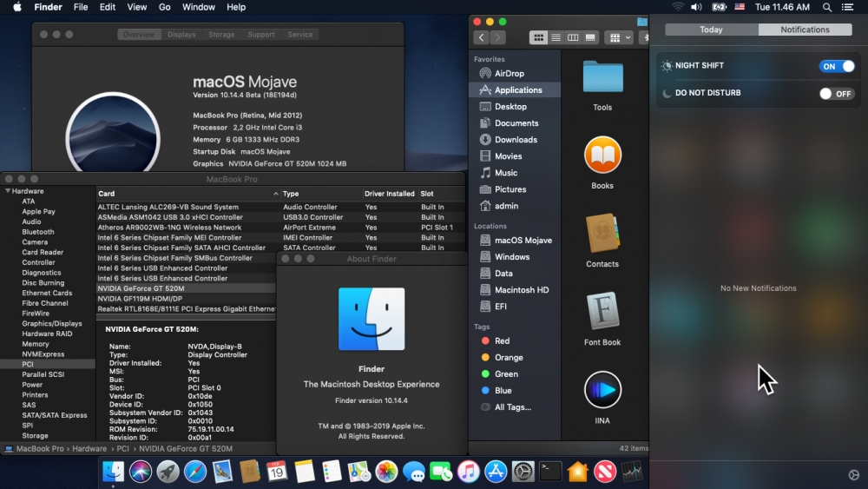
Task: Select Memory in System Information sidebar
Action: pyautogui.click(x=36, y=344)
